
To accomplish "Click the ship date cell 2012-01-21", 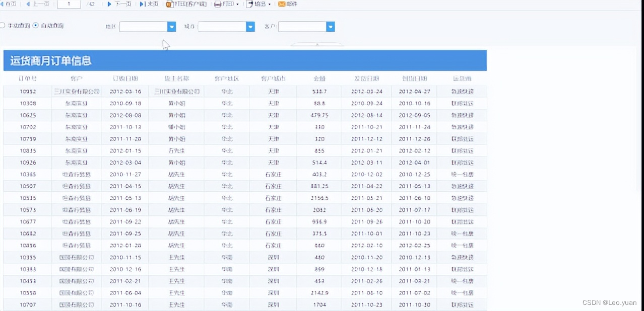I will (x=366, y=150).
